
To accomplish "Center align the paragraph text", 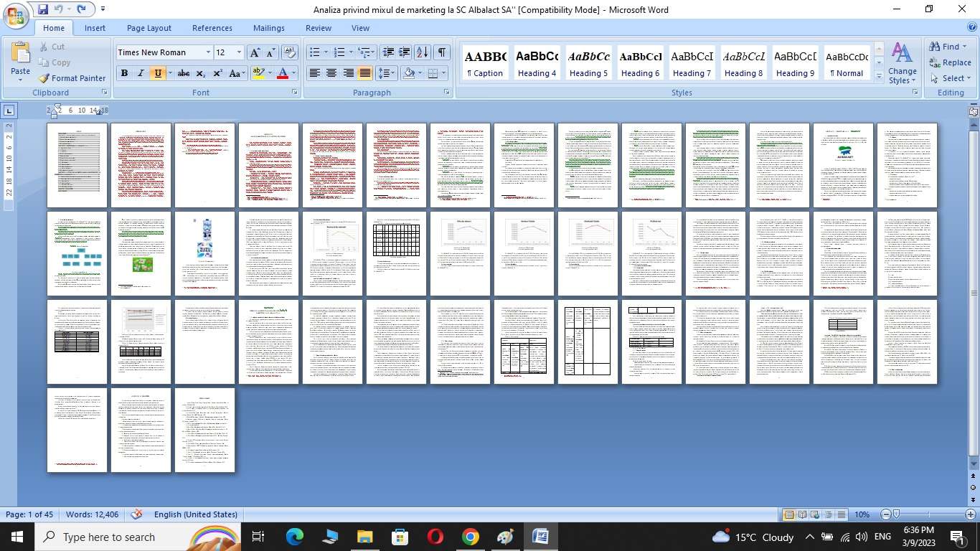I will [331, 73].
